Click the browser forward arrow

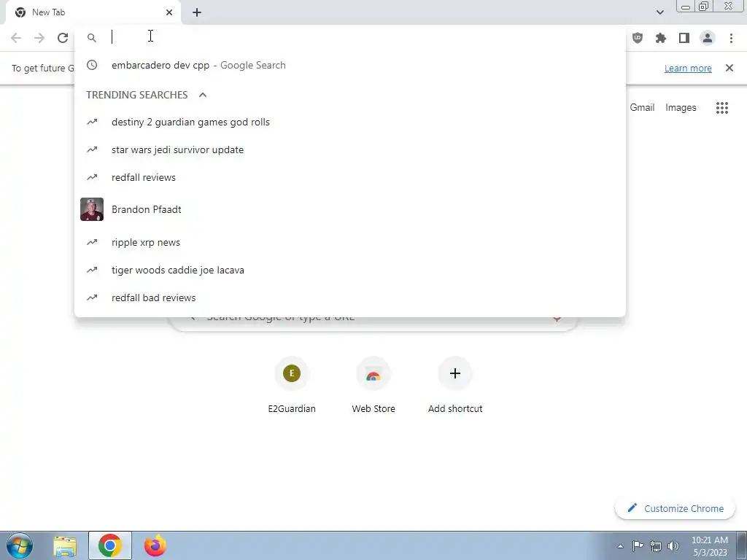point(39,38)
